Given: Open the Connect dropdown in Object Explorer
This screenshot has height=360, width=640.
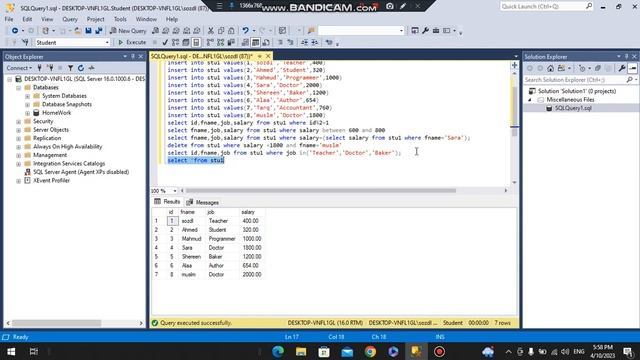Looking at the screenshot, I should (x=19, y=68).
